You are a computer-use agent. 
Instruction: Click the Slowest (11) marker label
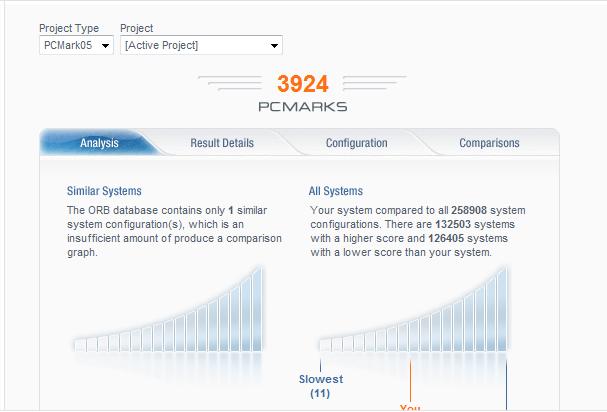(x=321, y=386)
